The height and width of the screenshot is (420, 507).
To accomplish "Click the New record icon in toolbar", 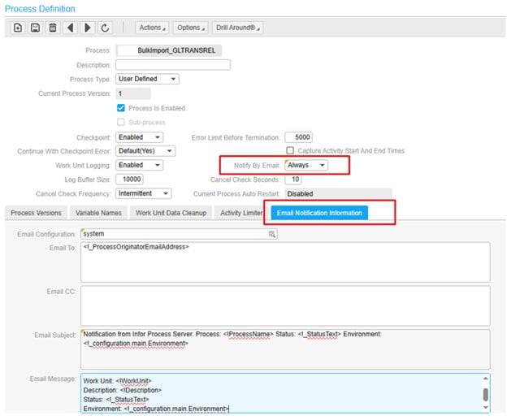I will click(18, 28).
